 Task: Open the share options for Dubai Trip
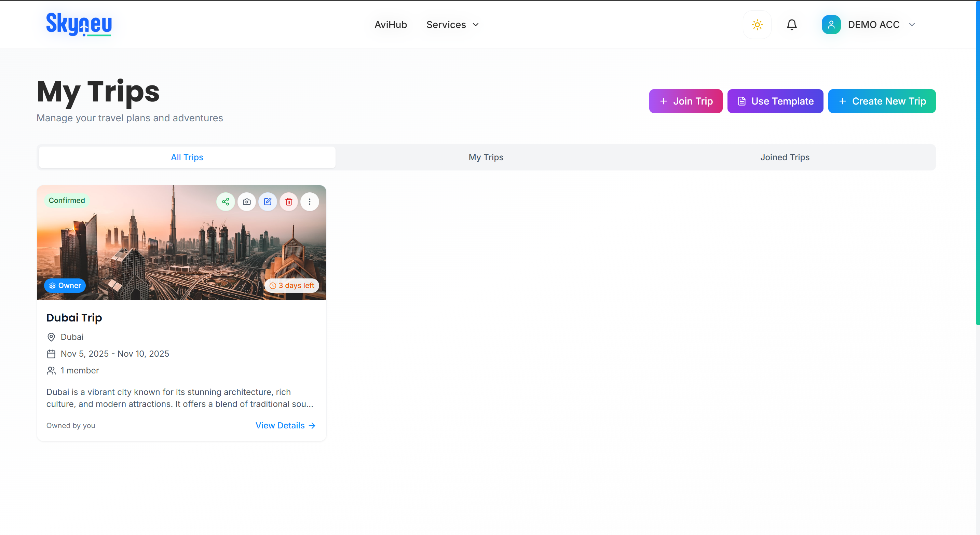point(226,202)
